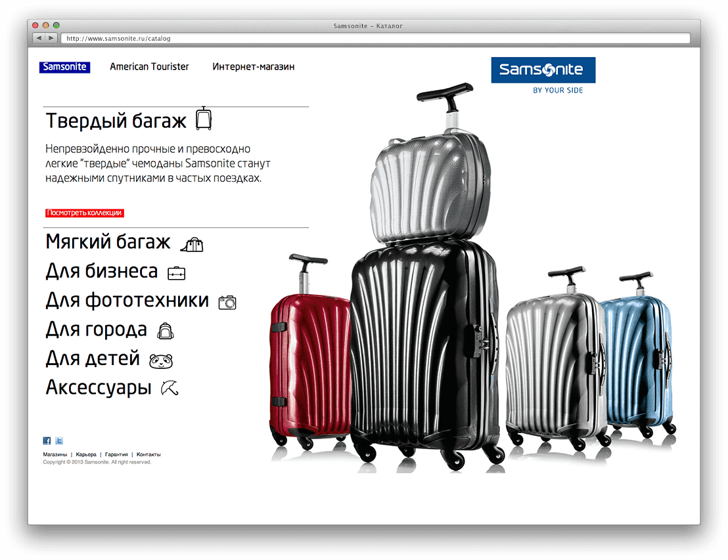Select the Samsonite tab in top navigation

coord(64,67)
